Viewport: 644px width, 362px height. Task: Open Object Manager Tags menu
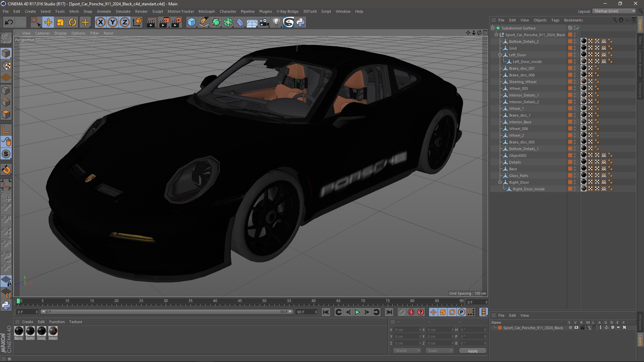pos(555,20)
